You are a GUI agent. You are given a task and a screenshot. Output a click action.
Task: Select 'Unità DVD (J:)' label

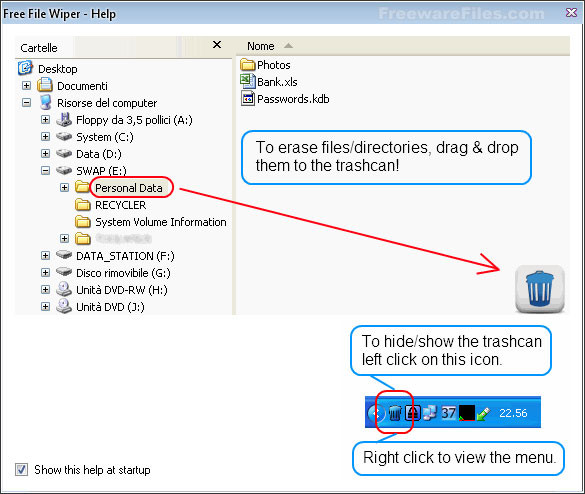(110, 307)
